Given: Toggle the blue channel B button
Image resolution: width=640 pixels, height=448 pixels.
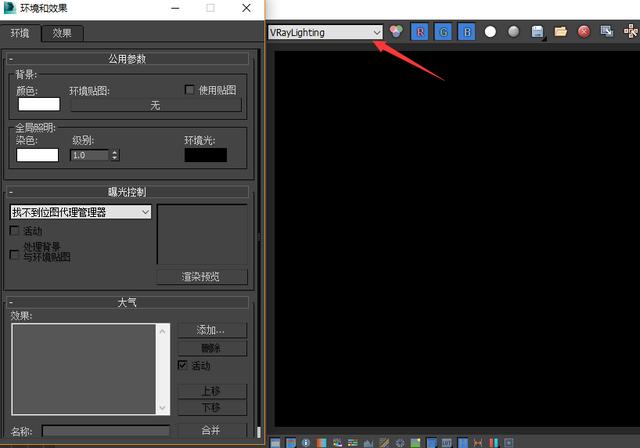Looking at the screenshot, I should pyautogui.click(x=467, y=32).
